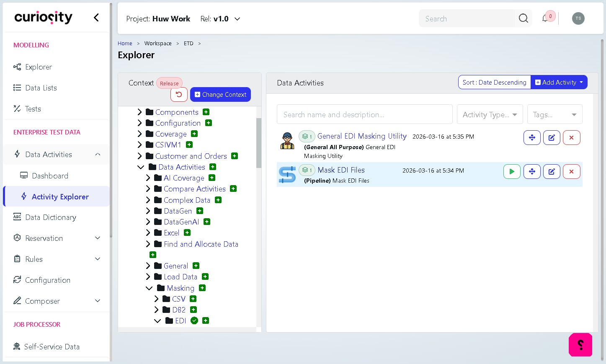Run the Mask EDI Files pipeline
Screen dimensions: 606x364
coord(512,171)
